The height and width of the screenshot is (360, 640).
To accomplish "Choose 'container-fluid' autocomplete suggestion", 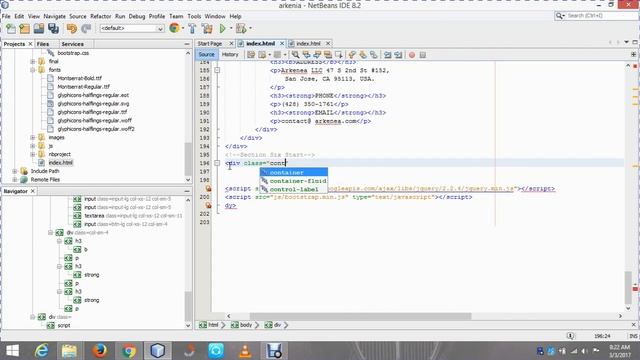I will [x=294, y=181].
